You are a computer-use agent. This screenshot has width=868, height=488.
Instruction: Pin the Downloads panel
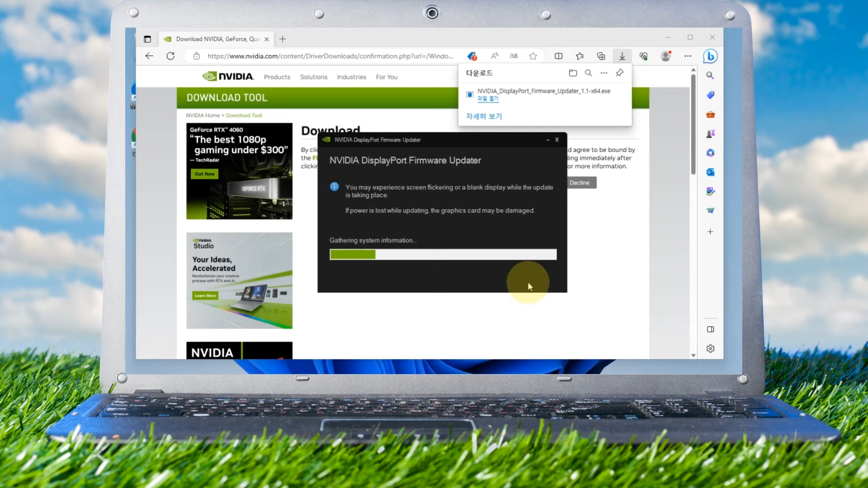point(619,73)
